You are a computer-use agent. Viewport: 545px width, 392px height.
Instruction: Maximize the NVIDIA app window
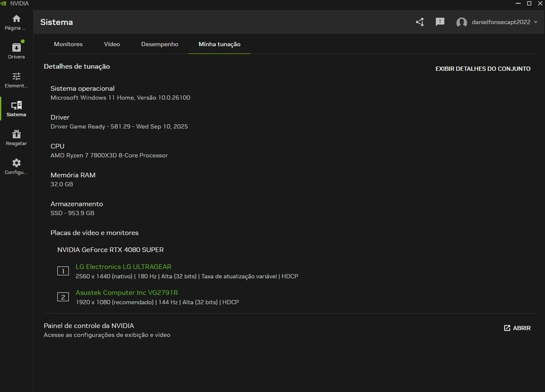(x=529, y=3)
